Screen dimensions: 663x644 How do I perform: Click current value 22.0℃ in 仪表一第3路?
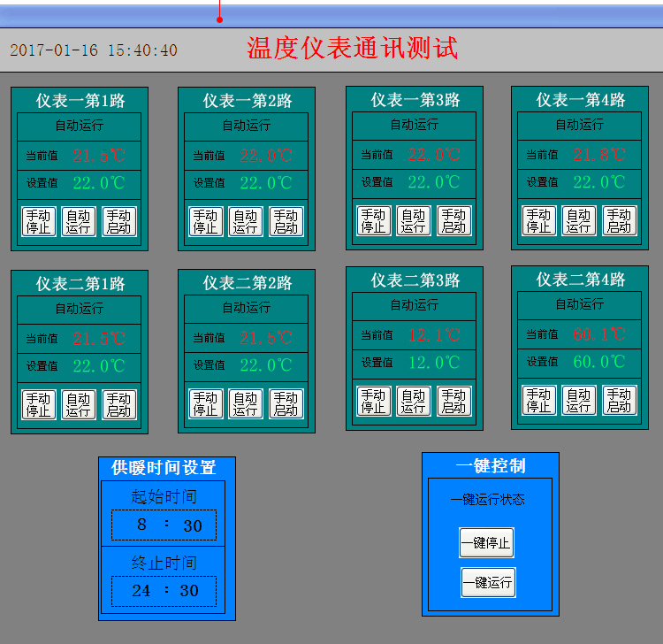point(434,155)
